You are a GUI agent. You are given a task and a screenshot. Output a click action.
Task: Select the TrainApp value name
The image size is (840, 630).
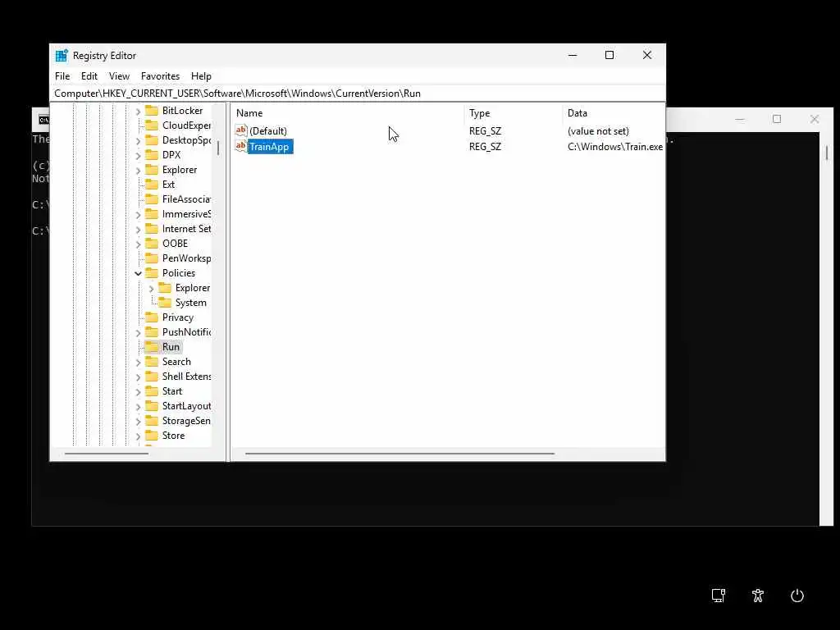pos(269,147)
